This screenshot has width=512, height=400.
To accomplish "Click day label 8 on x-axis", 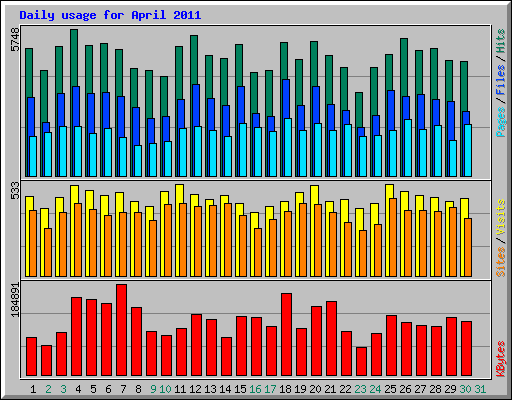I will (x=138, y=389).
